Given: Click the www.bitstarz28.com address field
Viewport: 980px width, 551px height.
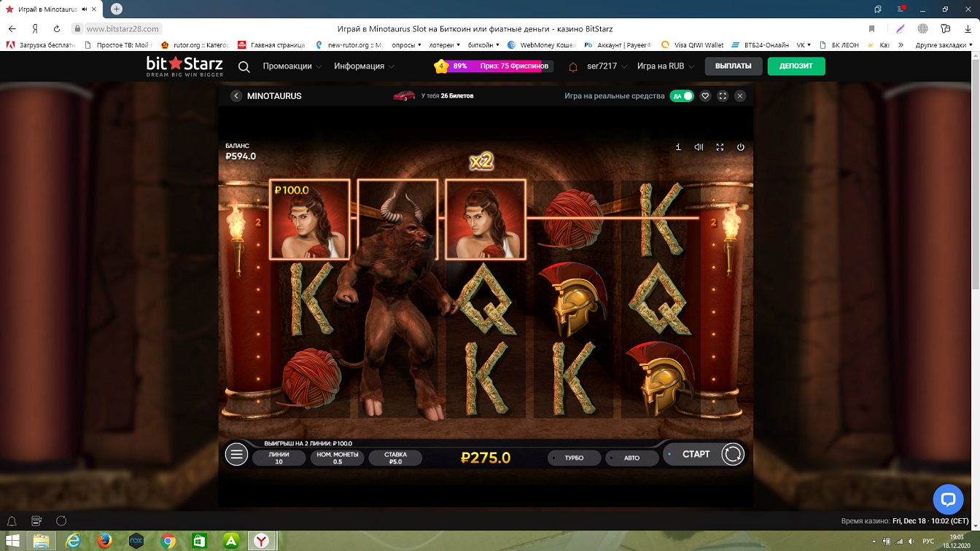Looking at the screenshot, I should (122, 28).
